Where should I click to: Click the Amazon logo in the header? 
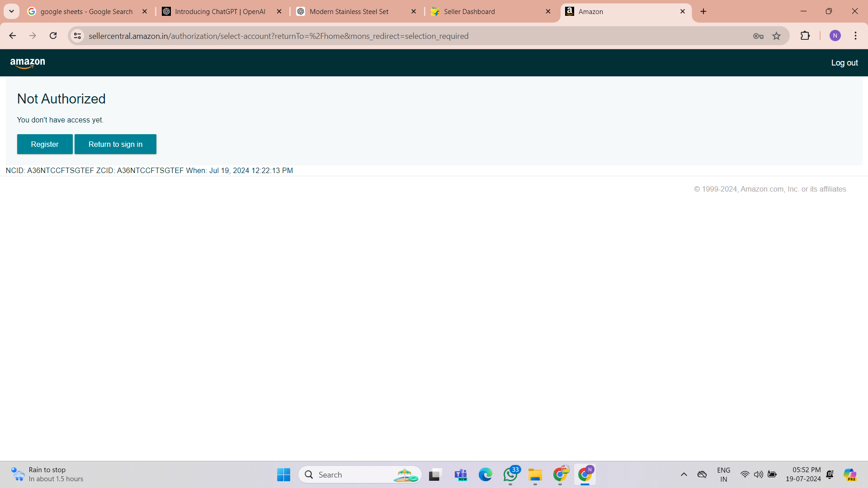click(x=28, y=63)
